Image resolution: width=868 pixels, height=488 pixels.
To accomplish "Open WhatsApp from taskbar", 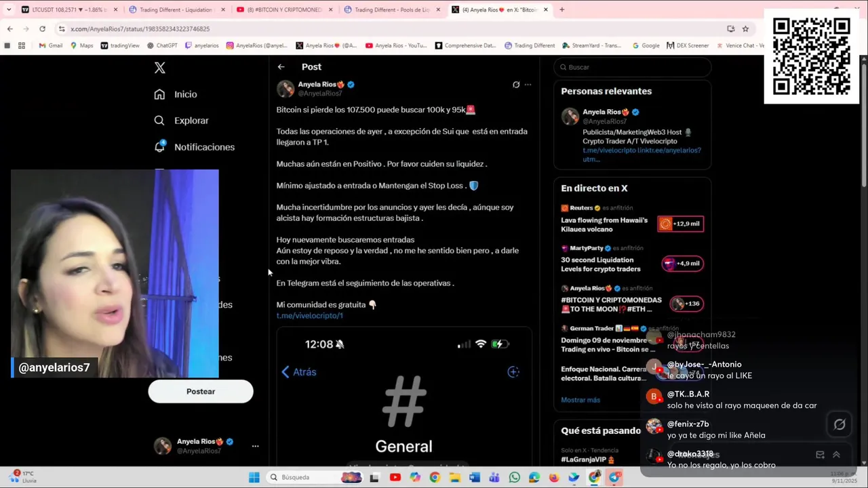I will click(515, 477).
